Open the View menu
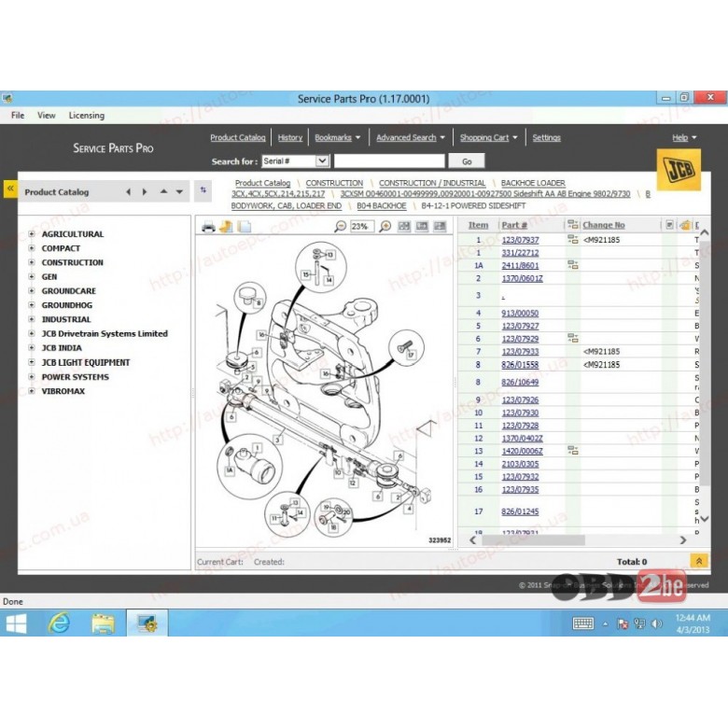 click(x=47, y=115)
